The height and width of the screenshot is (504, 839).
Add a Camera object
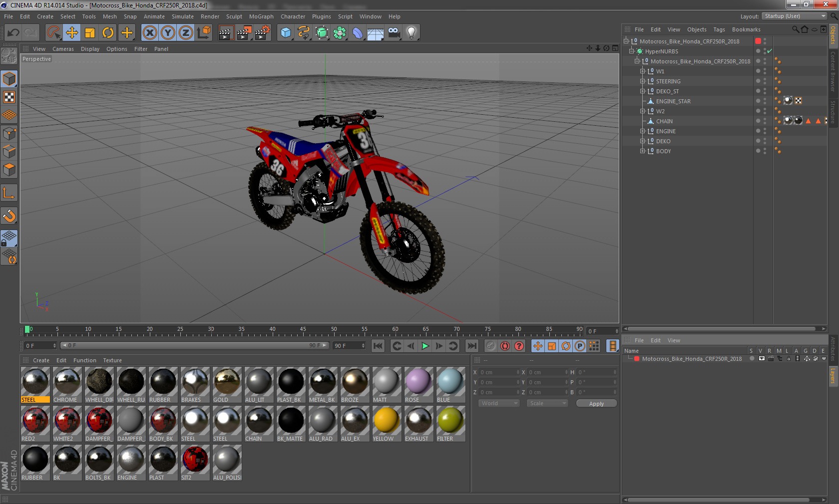[x=394, y=33]
